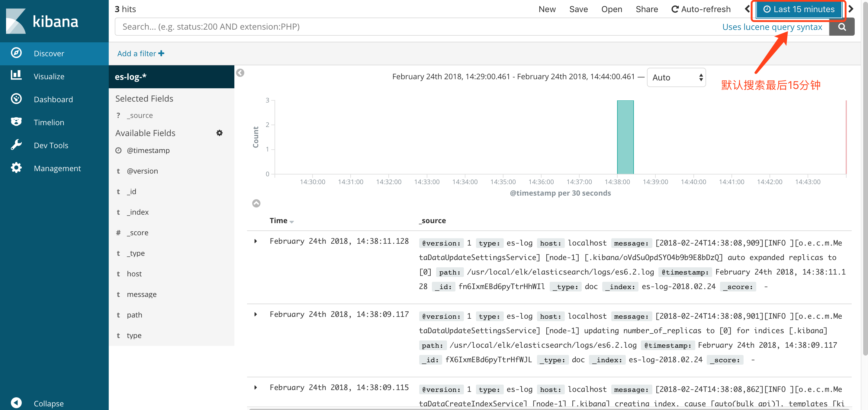Click Share in the top menu

point(646,9)
